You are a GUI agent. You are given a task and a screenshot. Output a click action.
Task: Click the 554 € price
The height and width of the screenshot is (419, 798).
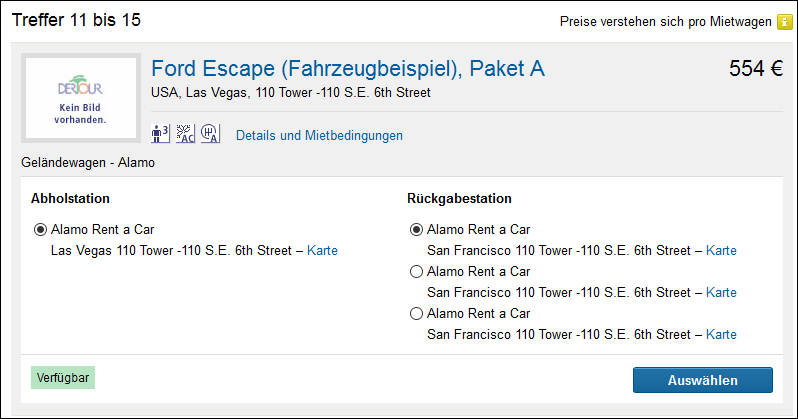pos(755,69)
